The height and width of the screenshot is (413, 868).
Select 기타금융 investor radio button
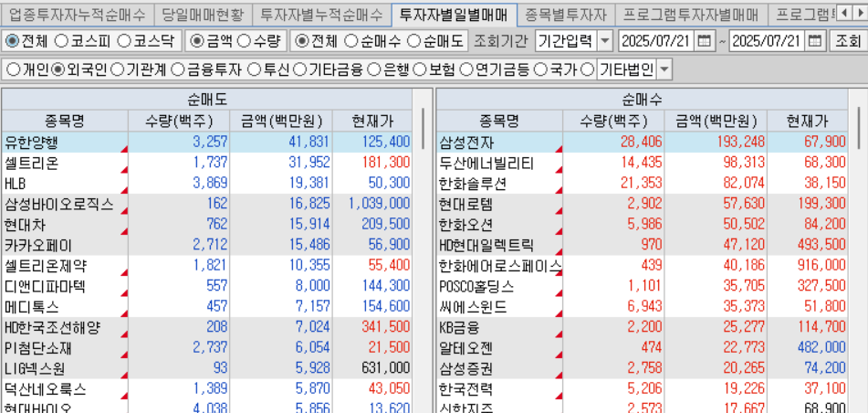coord(299,69)
